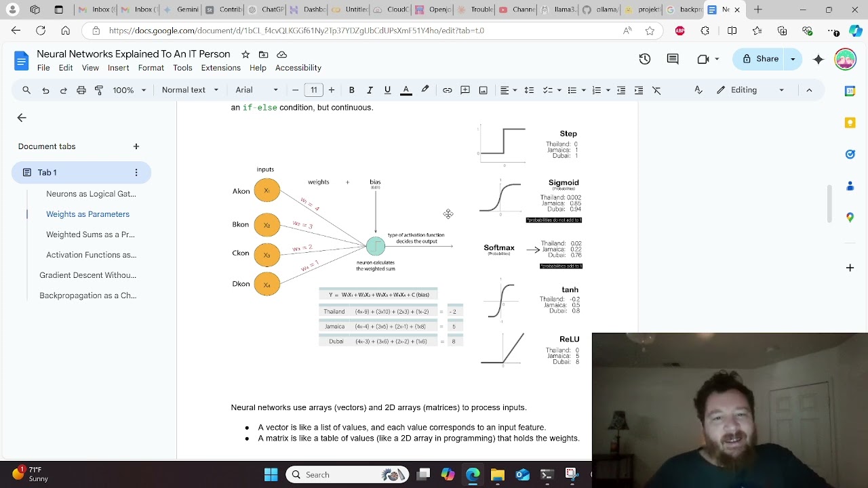Increase the font size

332,90
